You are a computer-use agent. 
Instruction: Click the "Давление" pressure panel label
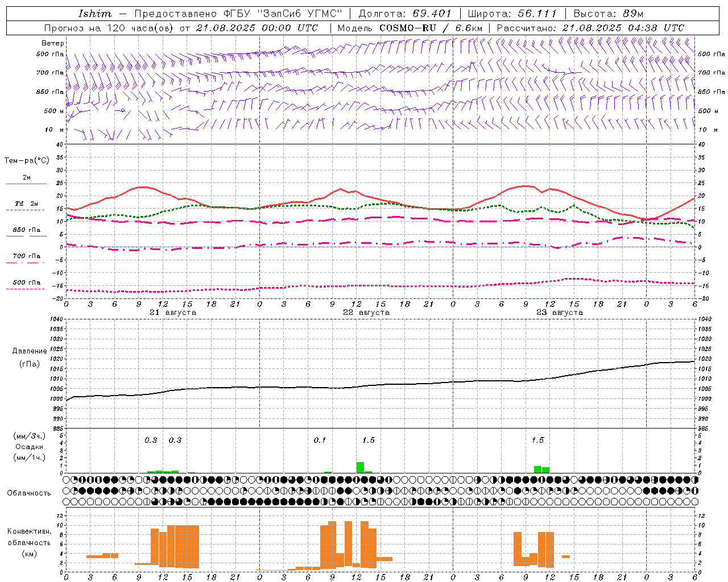click(30, 351)
